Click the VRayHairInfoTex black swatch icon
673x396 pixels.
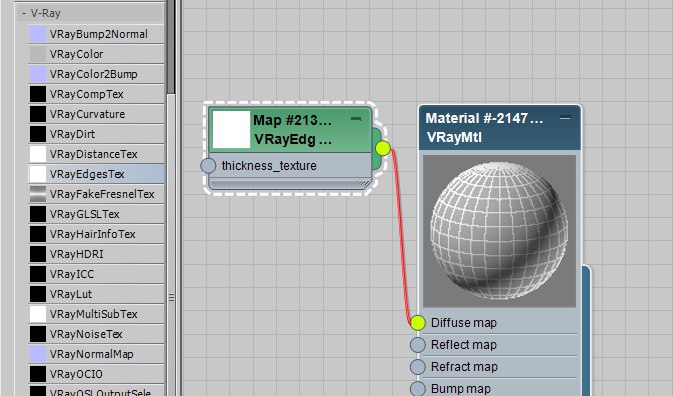(x=38, y=234)
